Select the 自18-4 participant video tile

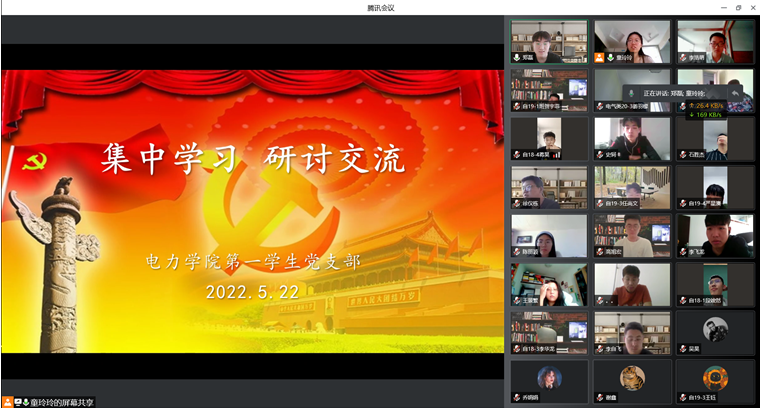549,139
